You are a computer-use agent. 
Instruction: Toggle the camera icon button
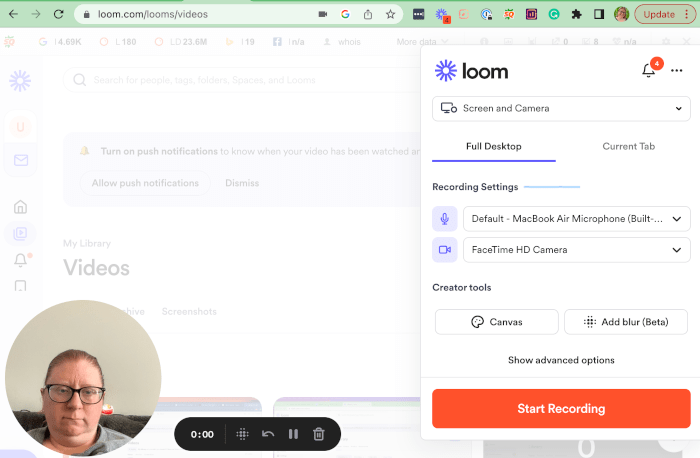[x=445, y=250]
